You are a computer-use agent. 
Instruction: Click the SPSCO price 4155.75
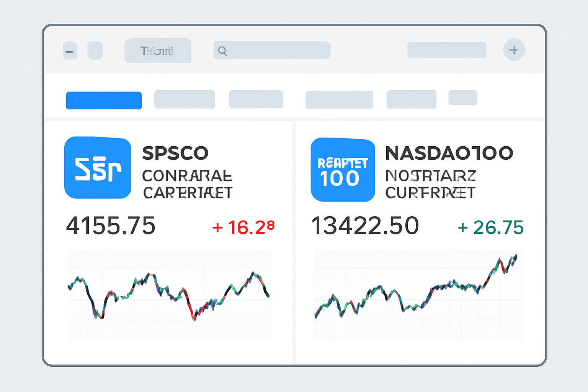[111, 225]
